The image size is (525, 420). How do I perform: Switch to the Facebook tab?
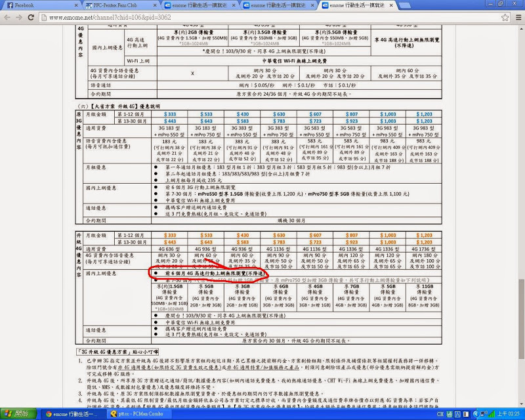(39, 5)
